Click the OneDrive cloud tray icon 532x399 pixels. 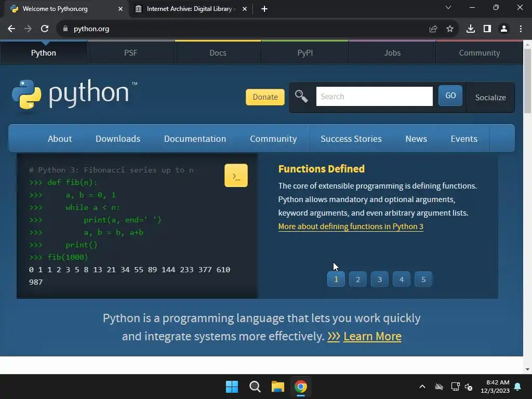(x=439, y=387)
